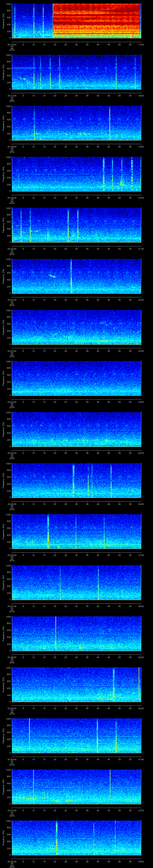
Task: Click the spectrogram panel starting at 20:26:00
Action: pyautogui.click(x=76, y=531)
